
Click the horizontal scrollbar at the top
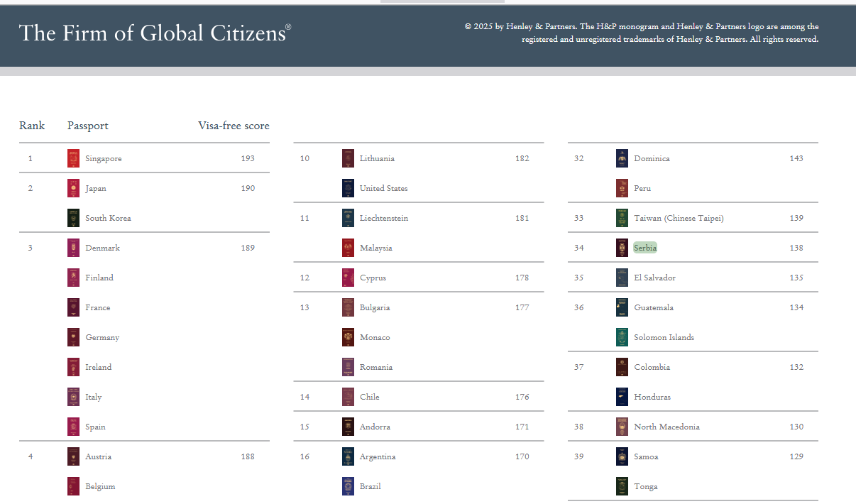(x=442, y=1)
